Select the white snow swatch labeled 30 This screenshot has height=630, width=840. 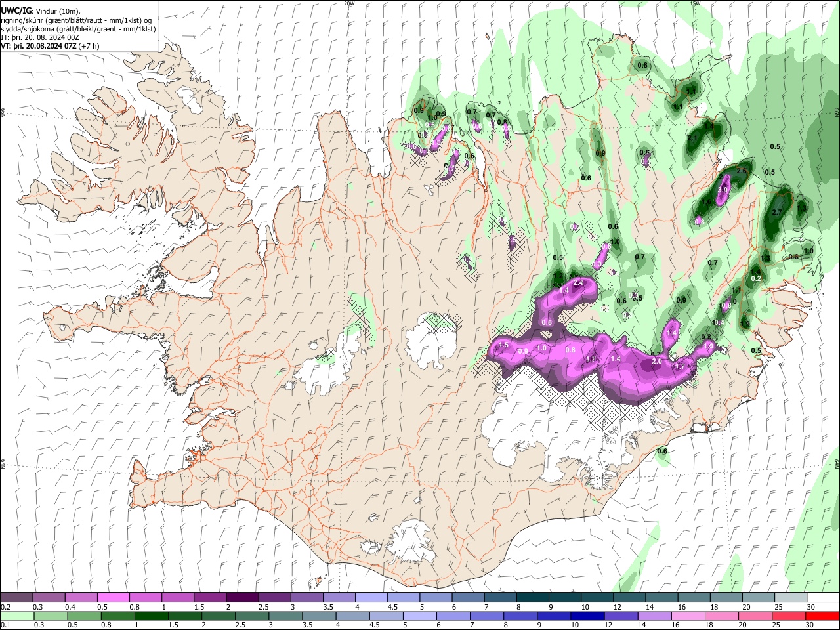(x=824, y=598)
